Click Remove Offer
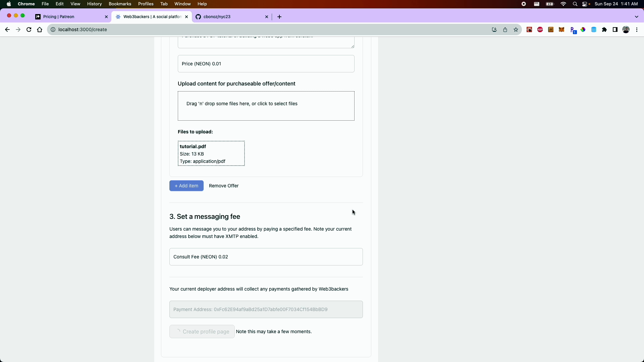This screenshot has width=644, height=362. (x=224, y=186)
